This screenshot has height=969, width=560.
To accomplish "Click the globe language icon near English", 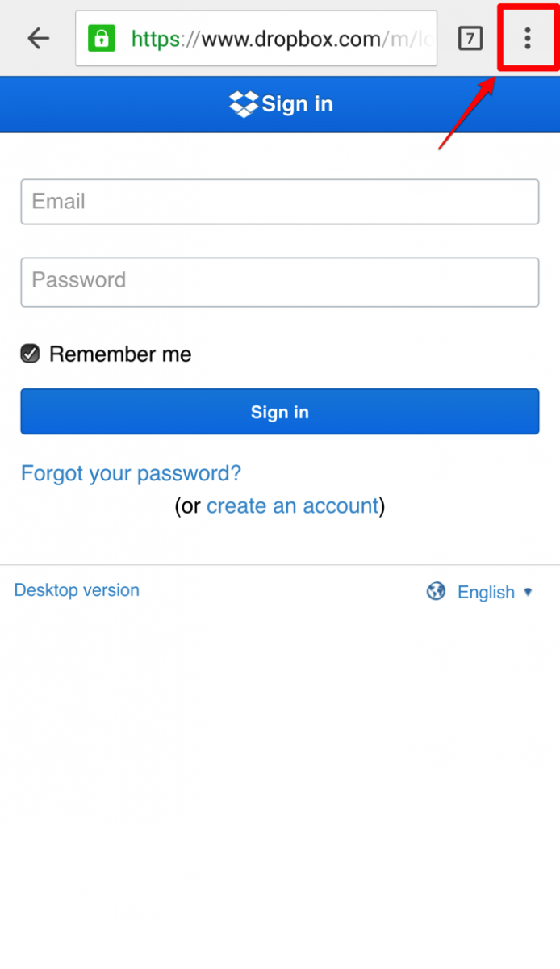I will point(435,591).
